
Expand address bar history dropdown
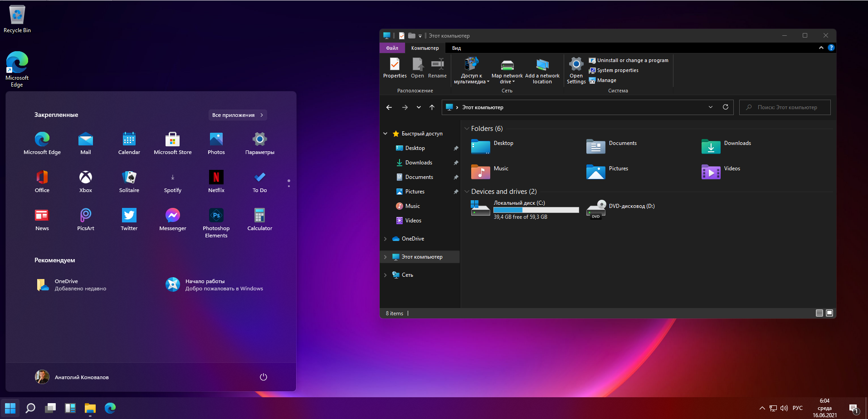[x=710, y=107]
